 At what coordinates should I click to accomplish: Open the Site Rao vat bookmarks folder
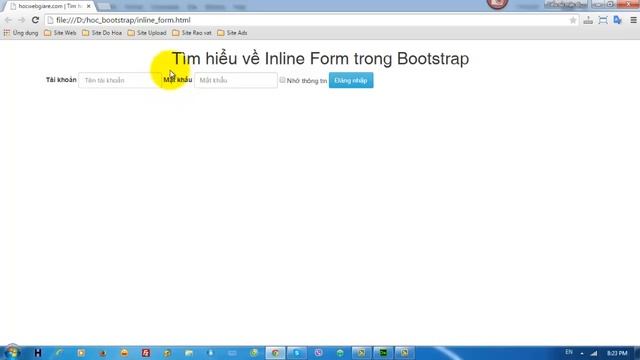tap(192, 33)
